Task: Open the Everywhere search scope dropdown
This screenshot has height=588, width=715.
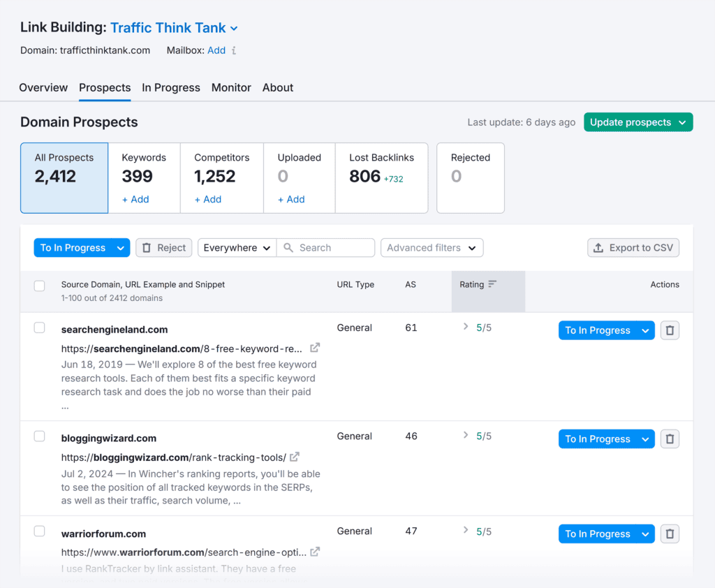Action: (x=237, y=248)
